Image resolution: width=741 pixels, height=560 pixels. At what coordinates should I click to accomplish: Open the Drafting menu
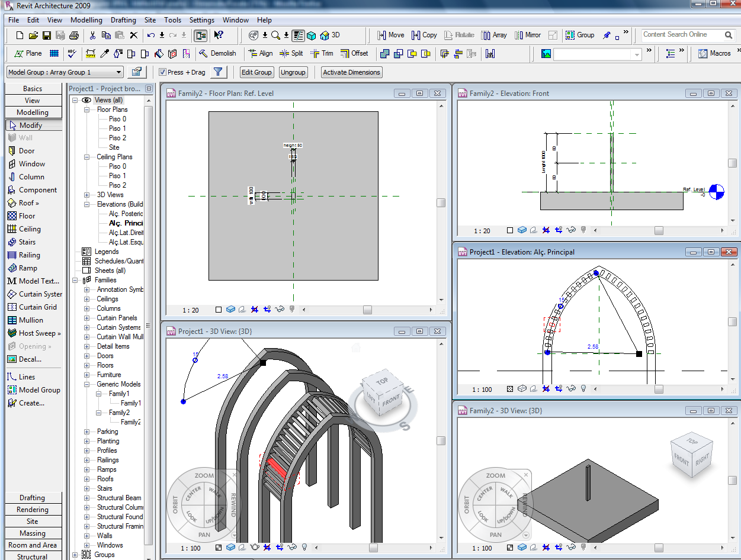123,20
